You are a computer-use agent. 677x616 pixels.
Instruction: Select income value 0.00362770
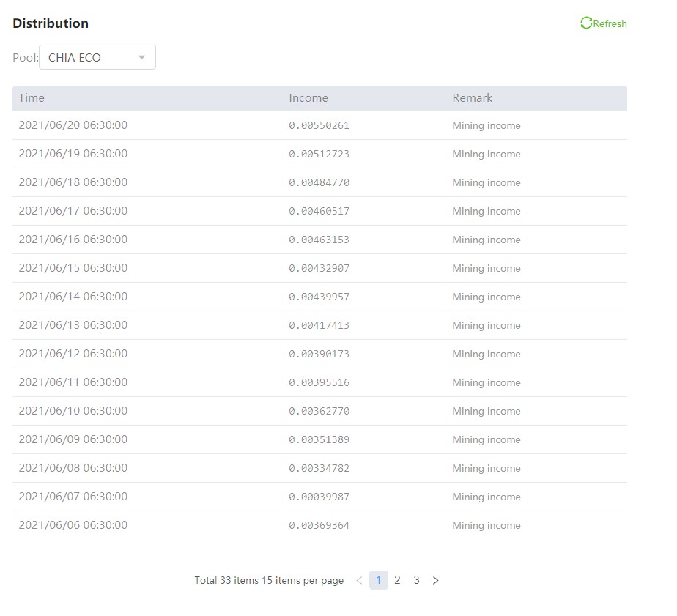point(319,410)
